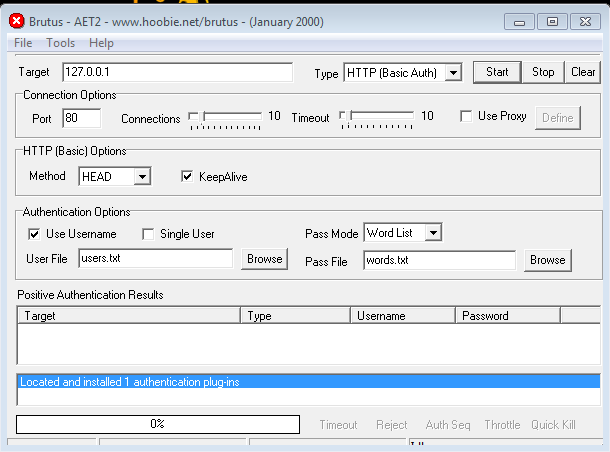Click the Type column header in results
This screenshot has width=610, height=452.
click(x=295, y=315)
